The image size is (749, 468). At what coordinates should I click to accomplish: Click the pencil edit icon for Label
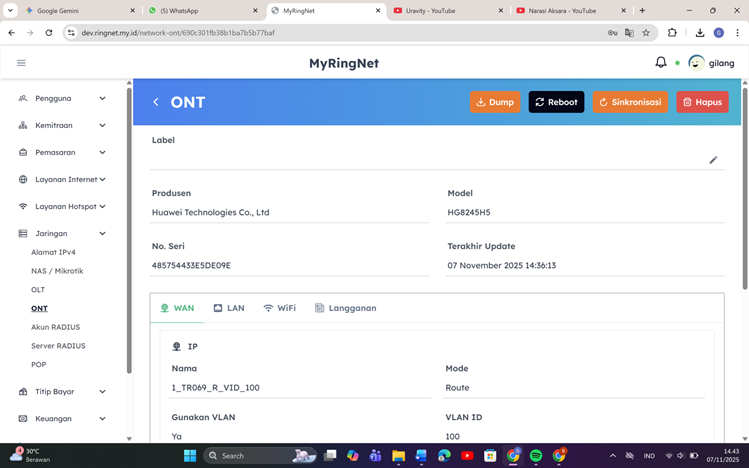coord(713,160)
